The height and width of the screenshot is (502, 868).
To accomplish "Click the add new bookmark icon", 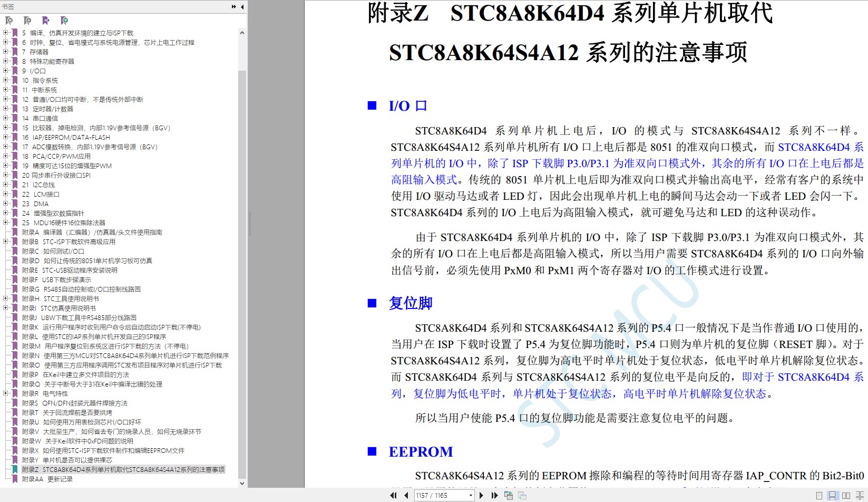I will (27, 21).
